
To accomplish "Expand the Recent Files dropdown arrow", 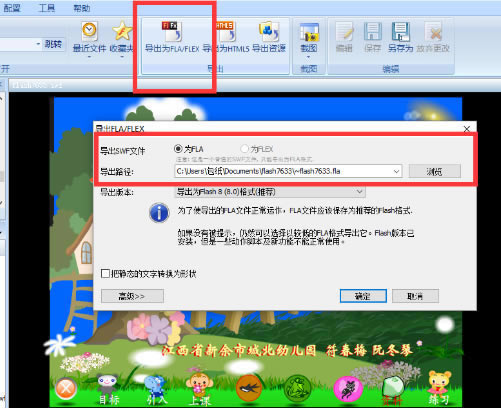I will coord(89,57).
